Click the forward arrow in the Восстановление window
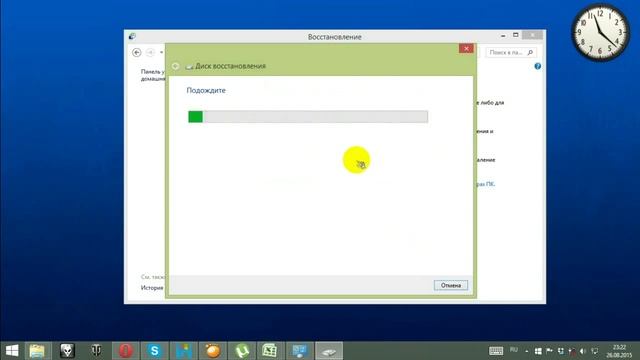 150,52
